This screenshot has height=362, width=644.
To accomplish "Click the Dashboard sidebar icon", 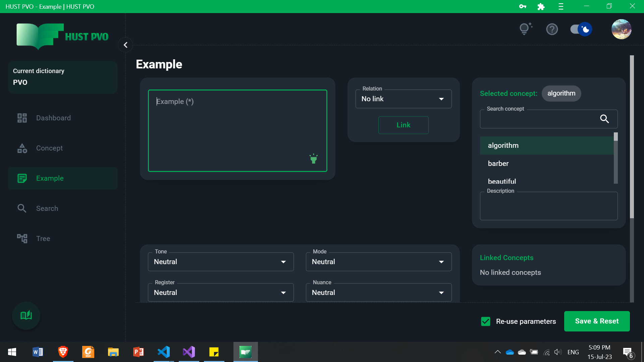I will 22,118.
